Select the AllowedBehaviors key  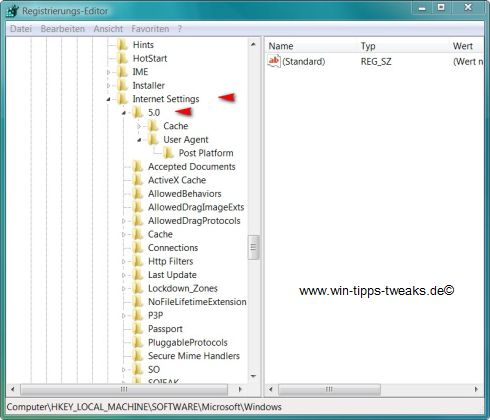(185, 194)
